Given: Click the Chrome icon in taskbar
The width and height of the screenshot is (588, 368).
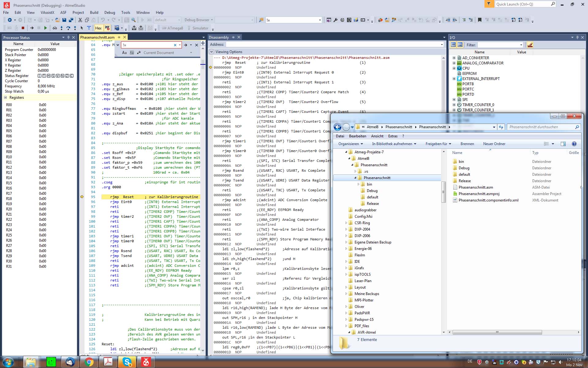Looking at the screenshot, I should 89,362.
